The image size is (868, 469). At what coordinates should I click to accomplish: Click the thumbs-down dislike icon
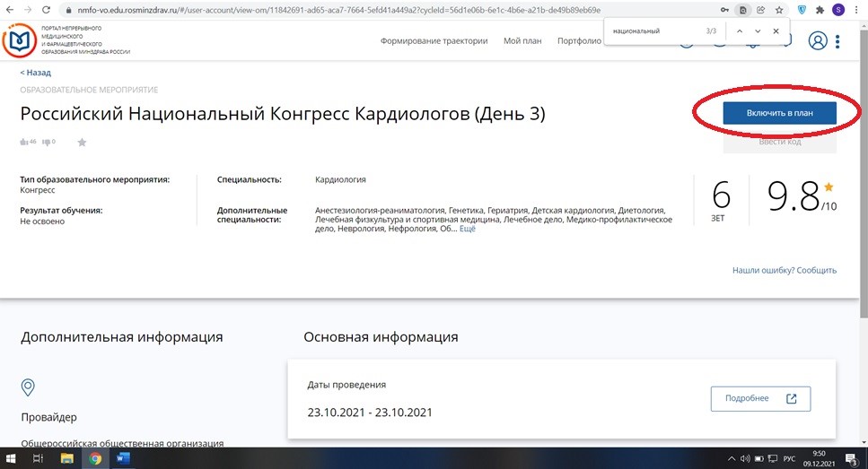coord(47,142)
